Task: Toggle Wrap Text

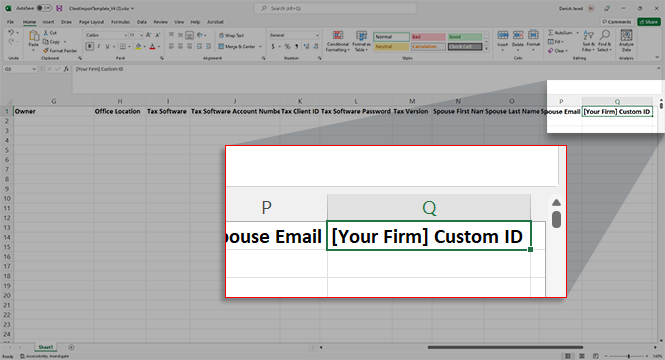Action: pyautogui.click(x=231, y=36)
